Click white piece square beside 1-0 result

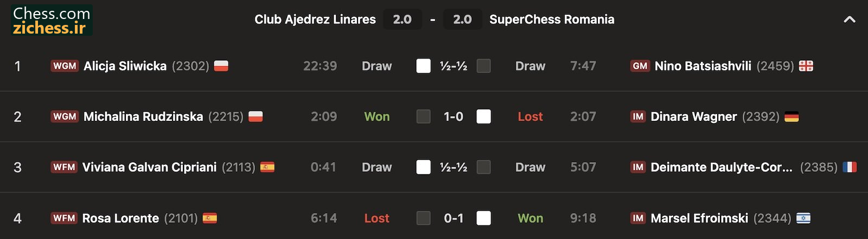pyautogui.click(x=484, y=117)
